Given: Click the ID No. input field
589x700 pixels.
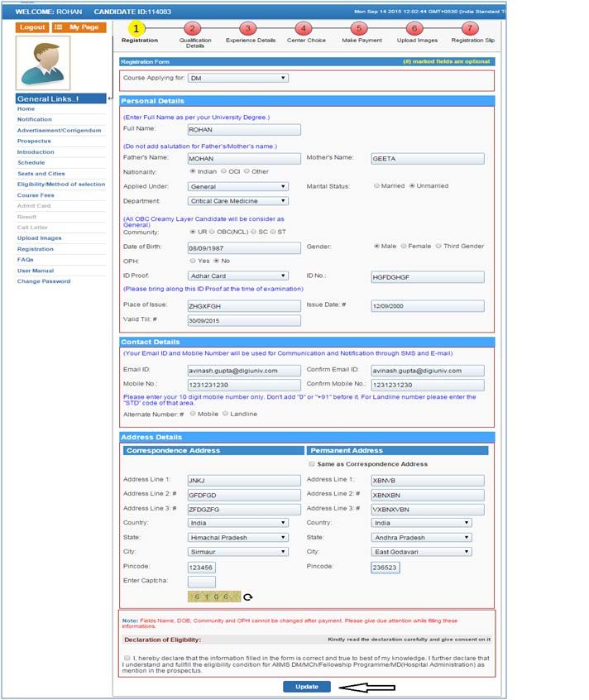Looking at the screenshot, I should tap(428, 277).
